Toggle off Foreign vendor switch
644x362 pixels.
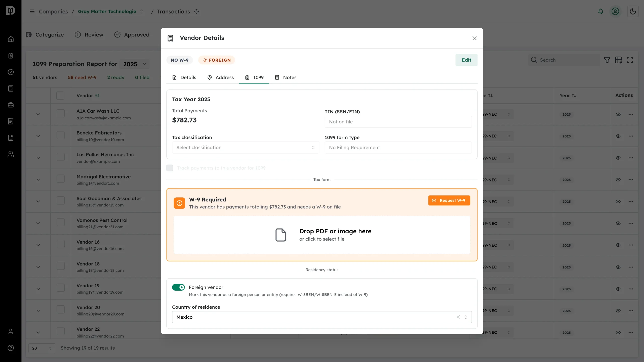[178, 287]
